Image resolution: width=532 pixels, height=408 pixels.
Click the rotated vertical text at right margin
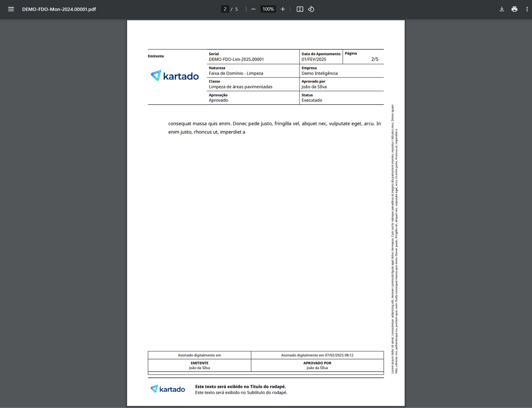[x=394, y=239]
